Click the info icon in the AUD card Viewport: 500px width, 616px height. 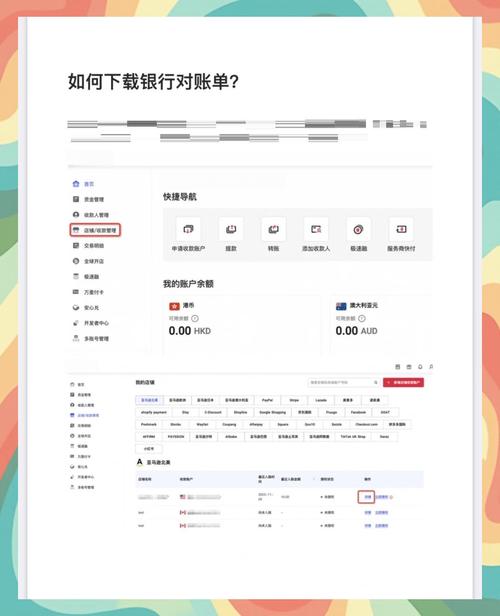point(362,319)
